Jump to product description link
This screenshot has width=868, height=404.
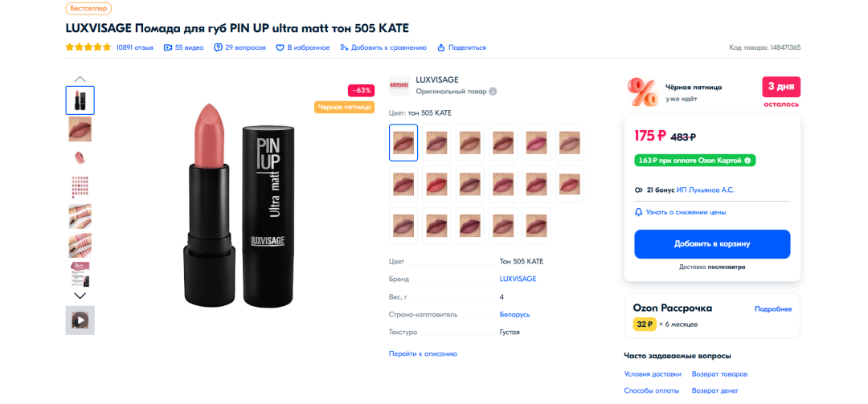click(x=423, y=353)
